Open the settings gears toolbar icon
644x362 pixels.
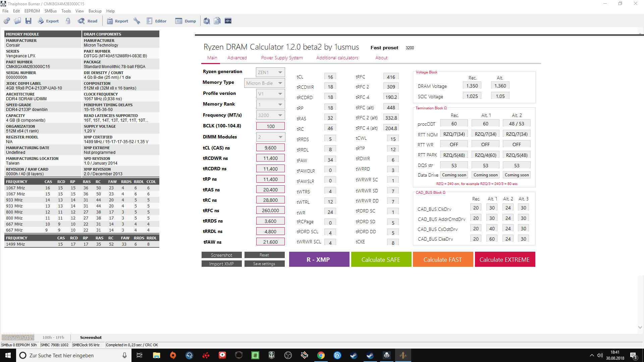7,21
